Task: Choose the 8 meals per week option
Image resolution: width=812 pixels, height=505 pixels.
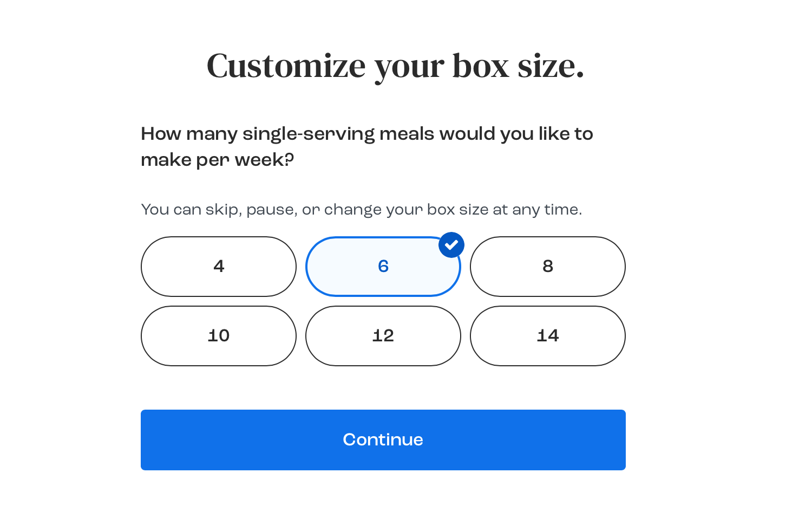Action: pos(548,267)
